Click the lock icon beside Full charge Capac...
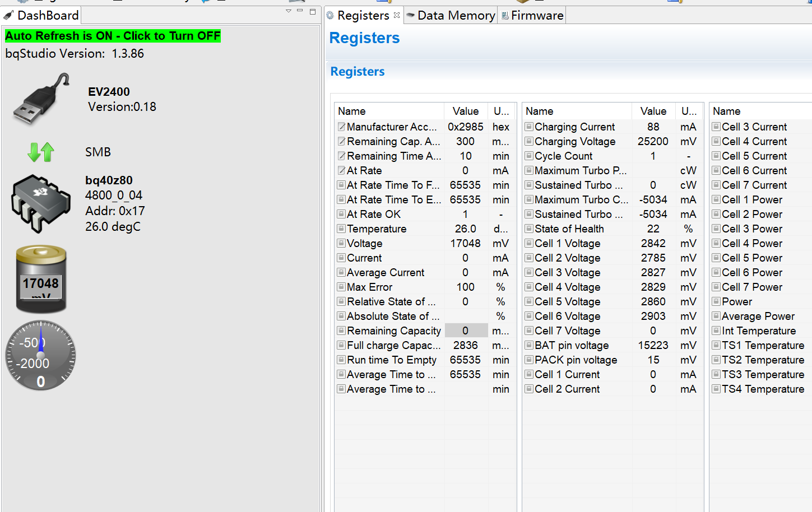The width and height of the screenshot is (812, 512). [x=341, y=345]
